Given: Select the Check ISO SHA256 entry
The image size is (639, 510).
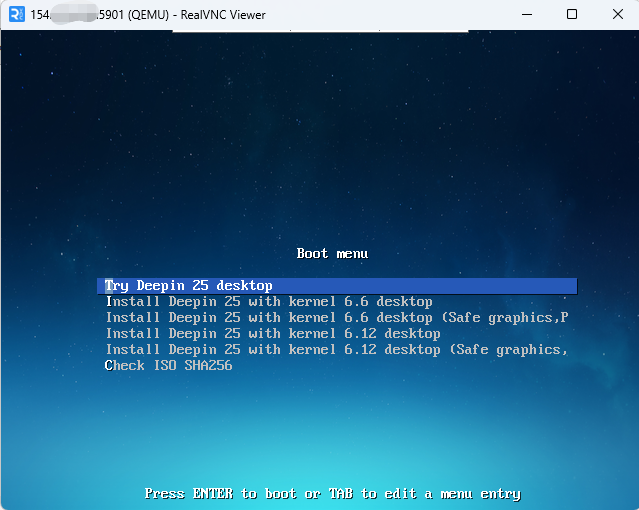Looking at the screenshot, I should point(168,365).
